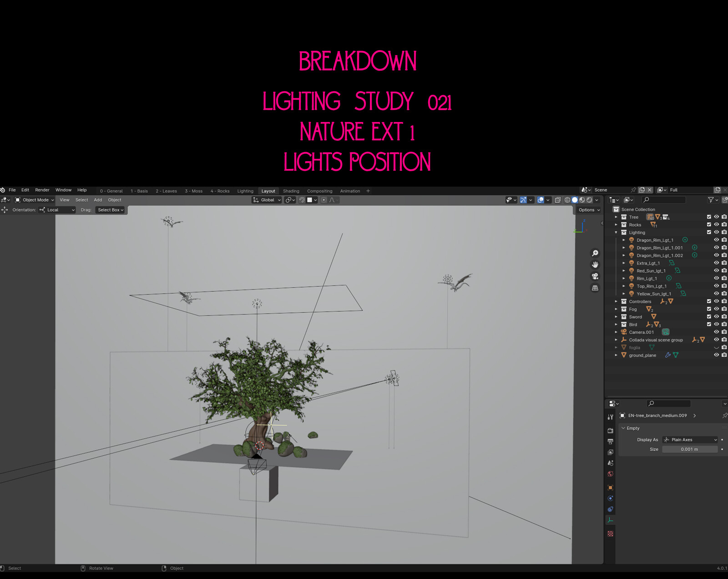Viewport: 728px width, 579px height.
Task: Hide Red_Sun_lgt_1 in viewport
Action: click(716, 271)
